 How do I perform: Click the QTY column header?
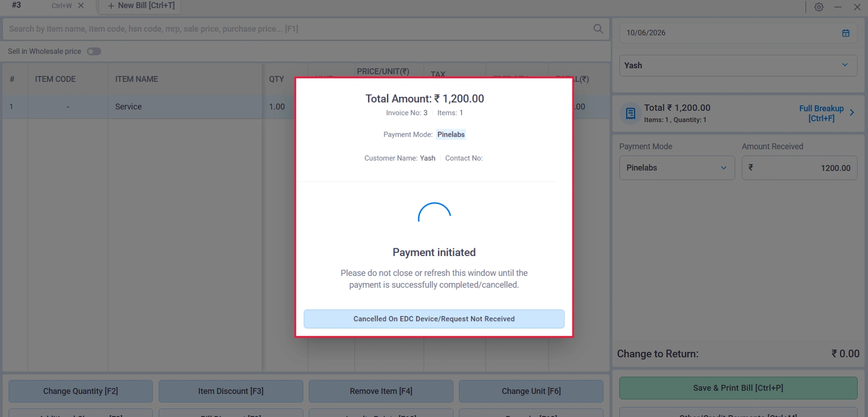(277, 79)
